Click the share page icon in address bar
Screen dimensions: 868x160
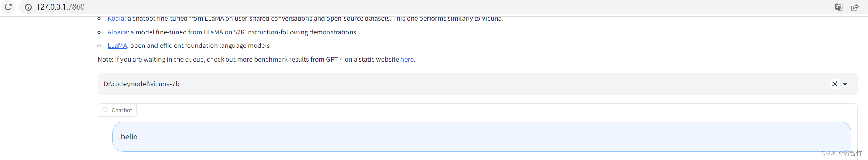click(855, 7)
